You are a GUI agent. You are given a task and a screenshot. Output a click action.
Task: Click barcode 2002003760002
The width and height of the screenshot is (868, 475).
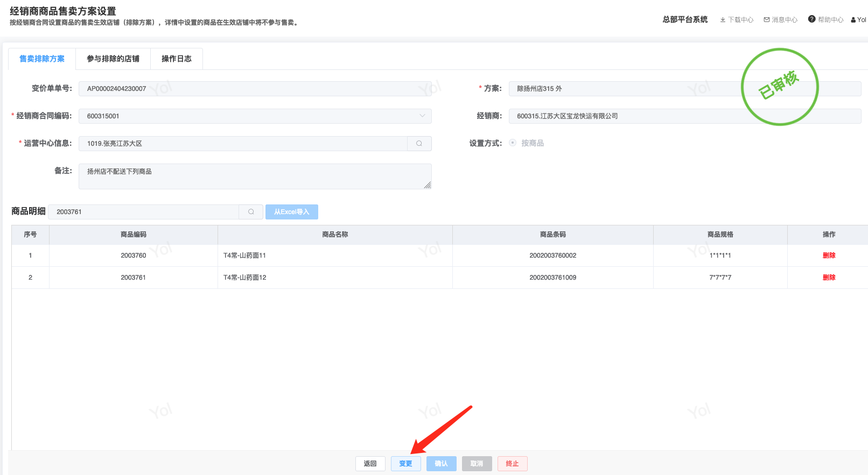point(553,256)
